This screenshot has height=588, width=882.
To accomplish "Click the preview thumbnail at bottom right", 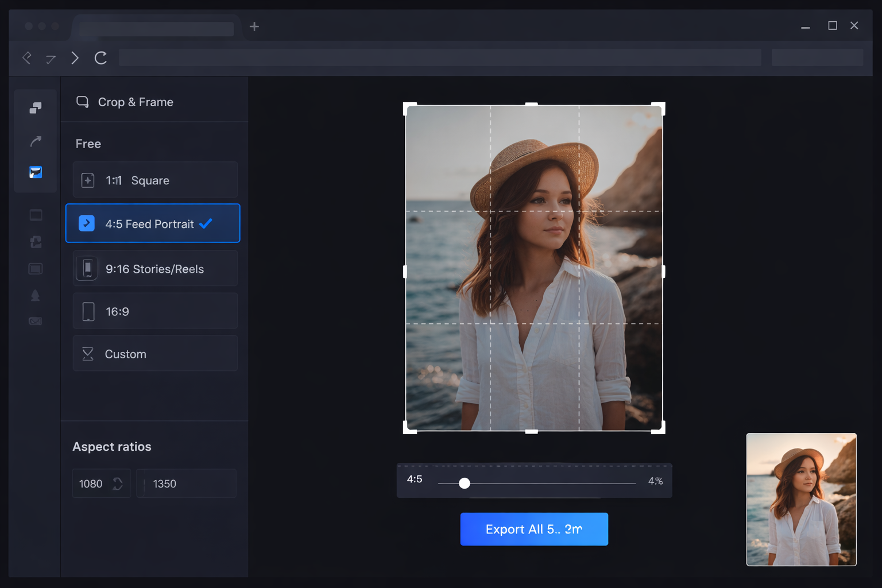I will pos(801,500).
